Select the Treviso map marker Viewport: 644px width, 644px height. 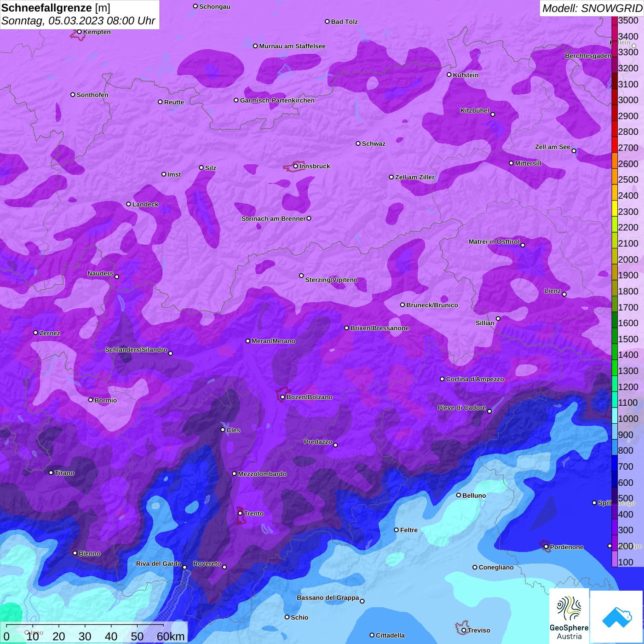tap(464, 630)
